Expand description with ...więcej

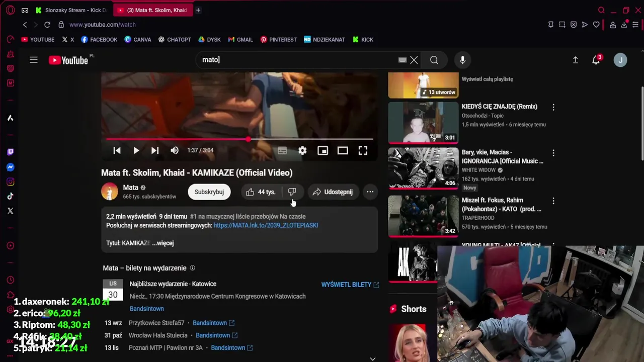tap(163, 243)
